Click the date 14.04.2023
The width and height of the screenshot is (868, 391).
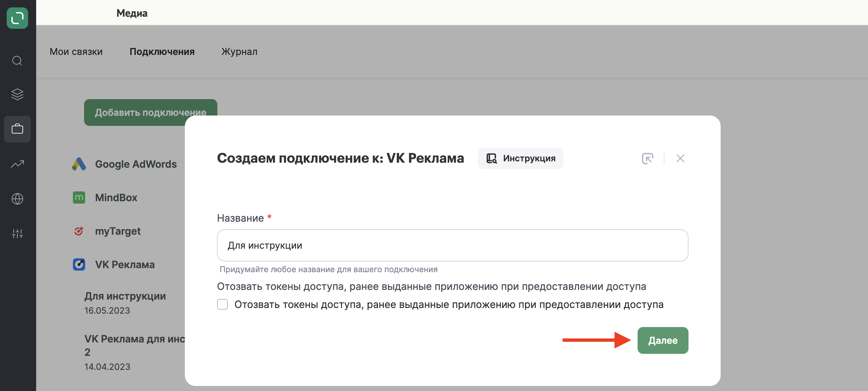pyautogui.click(x=107, y=367)
